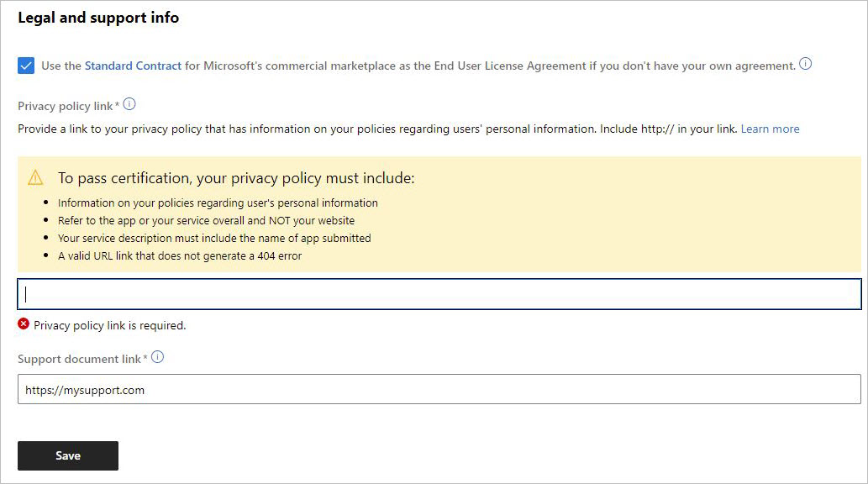Click bullet about name of app submitted
Viewport: 868px width, 484px height.
pyautogui.click(x=215, y=238)
